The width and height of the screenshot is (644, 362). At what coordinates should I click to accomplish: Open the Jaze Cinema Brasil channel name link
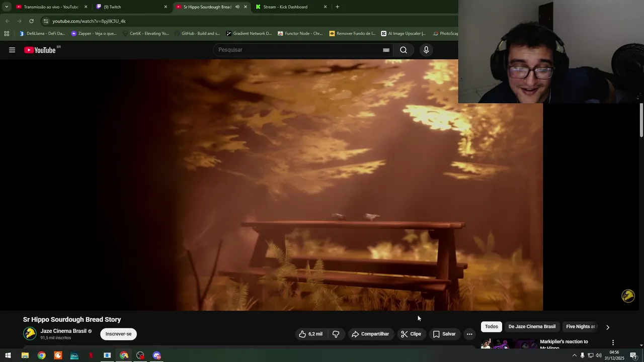pyautogui.click(x=63, y=331)
